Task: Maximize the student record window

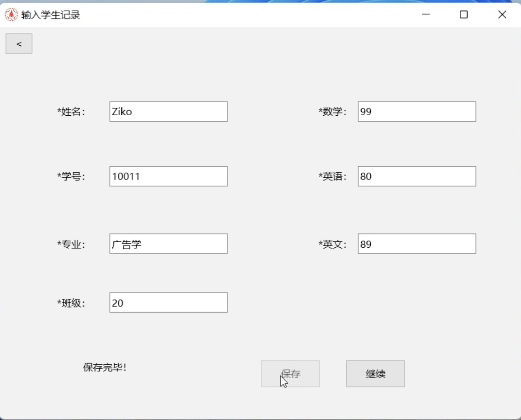Action: tap(464, 15)
